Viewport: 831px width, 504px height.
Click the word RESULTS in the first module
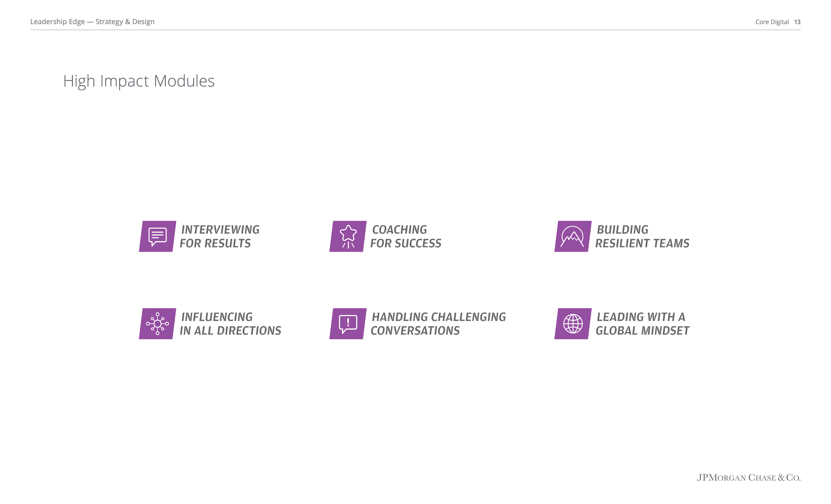point(227,243)
